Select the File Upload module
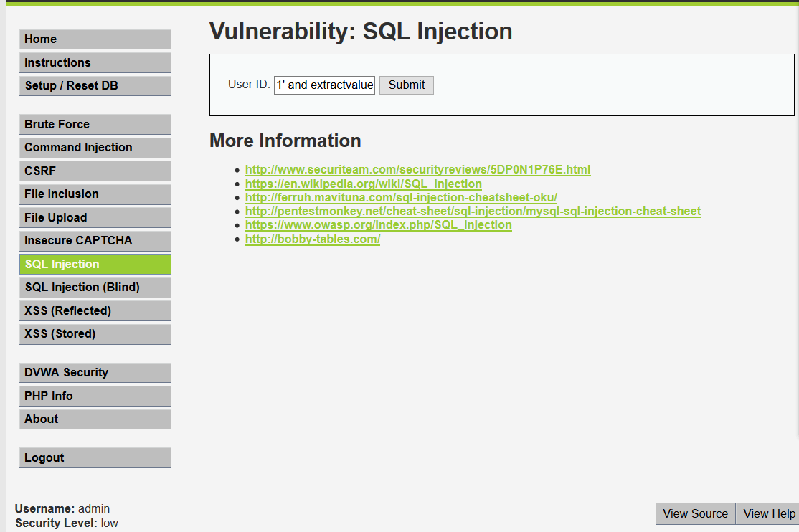This screenshot has height=532, width=799. click(x=95, y=217)
